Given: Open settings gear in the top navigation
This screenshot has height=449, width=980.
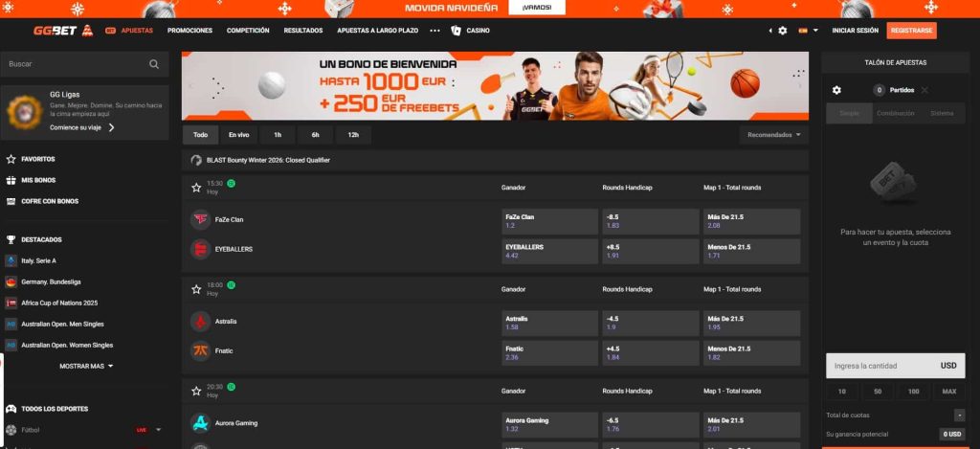Looking at the screenshot, I should click(x=783, y=31).
